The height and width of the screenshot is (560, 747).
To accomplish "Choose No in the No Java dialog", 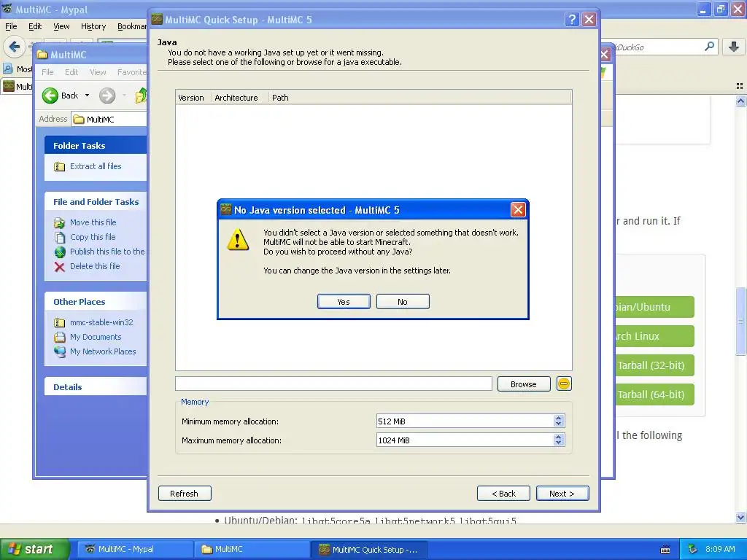I will tap(403, 301).
